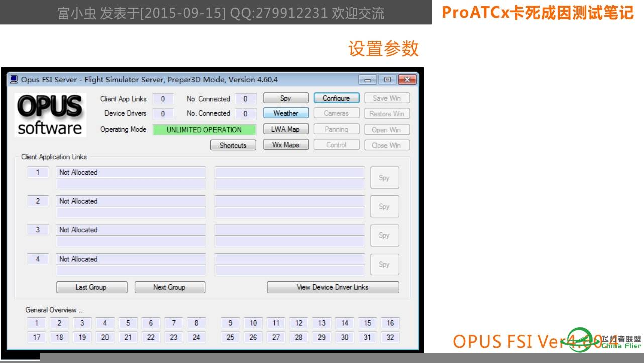
Task: Open Wx Maps
Action: pyautogui.click(x=286, y=145)
